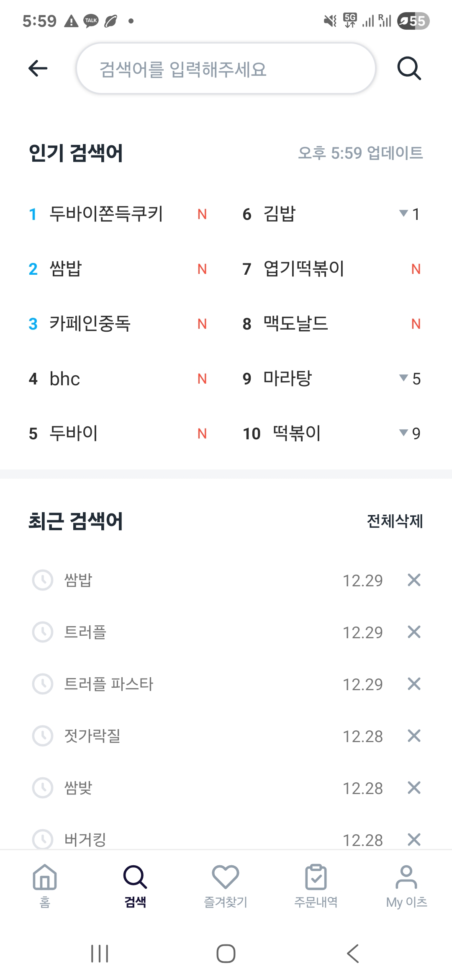Go to 주문내역 order history
The height and width of the screenshot is (980, 452).
316,885
